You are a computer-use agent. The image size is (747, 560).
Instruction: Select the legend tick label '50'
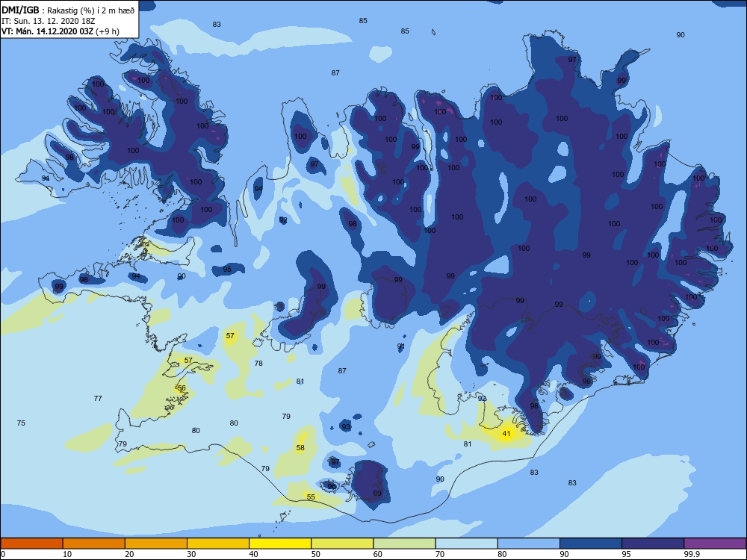(315, 554)
